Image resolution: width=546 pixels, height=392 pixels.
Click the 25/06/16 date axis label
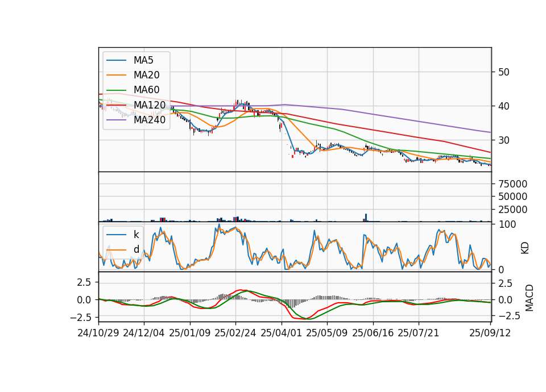click(x=373, y=333)
